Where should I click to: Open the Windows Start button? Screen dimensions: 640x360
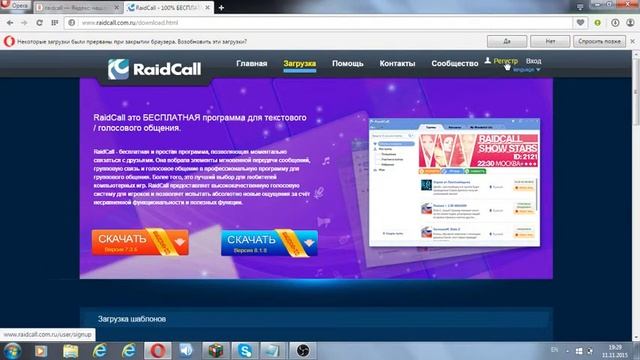12,351
